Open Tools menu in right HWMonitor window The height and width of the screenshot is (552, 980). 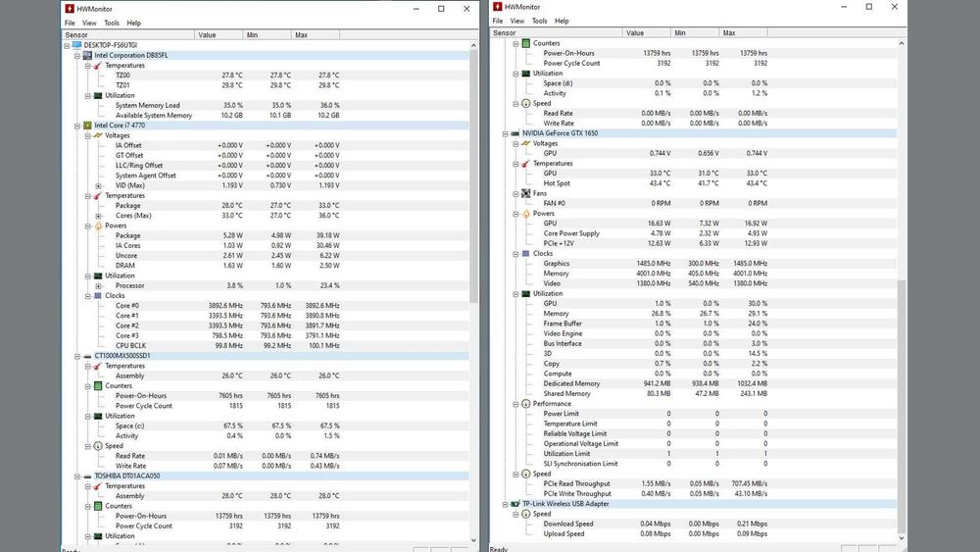(x=539, y=21)
